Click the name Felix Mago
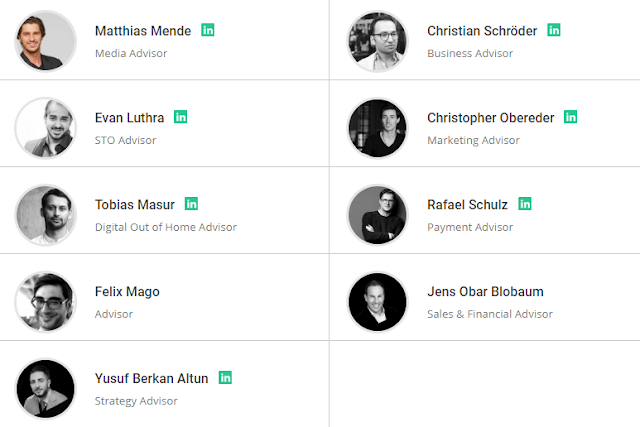This screenshot has height=427, width=640. click(x=127, y=292)
